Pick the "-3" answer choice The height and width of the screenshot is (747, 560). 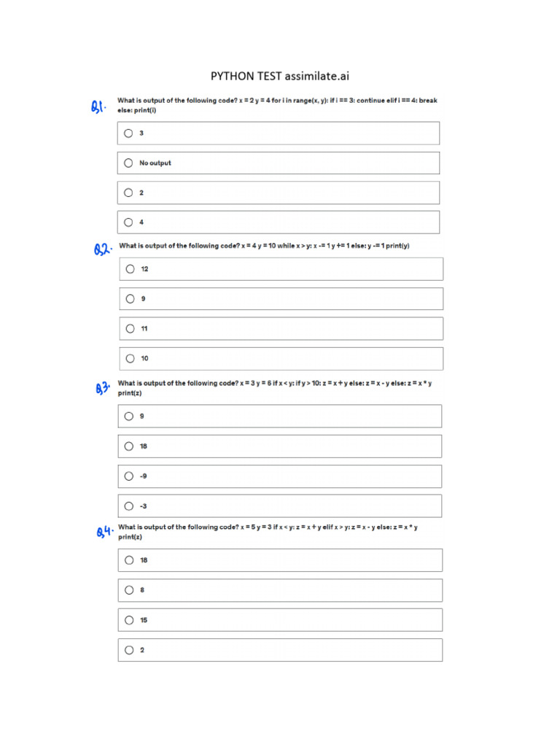[129, 506]
